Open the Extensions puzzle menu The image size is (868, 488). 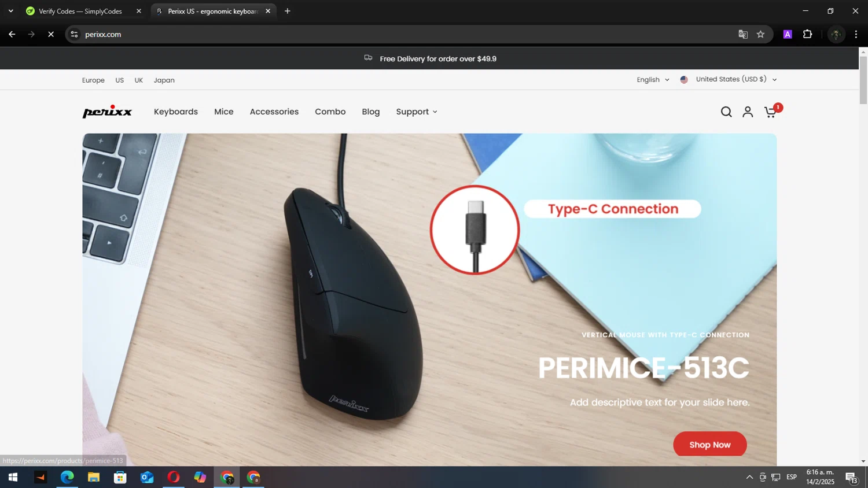(808, 34)
